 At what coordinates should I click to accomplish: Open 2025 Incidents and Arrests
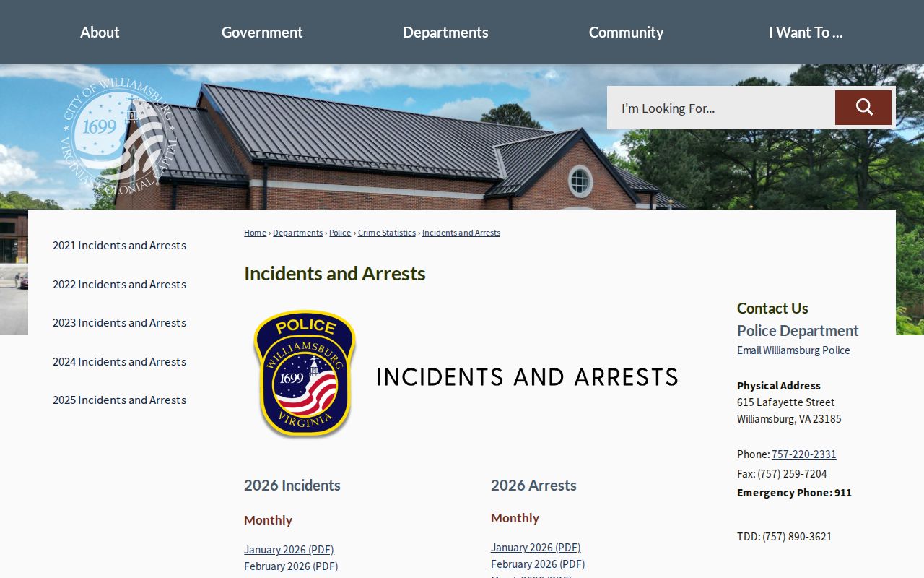pyautogui.click(x=119, y=400)
